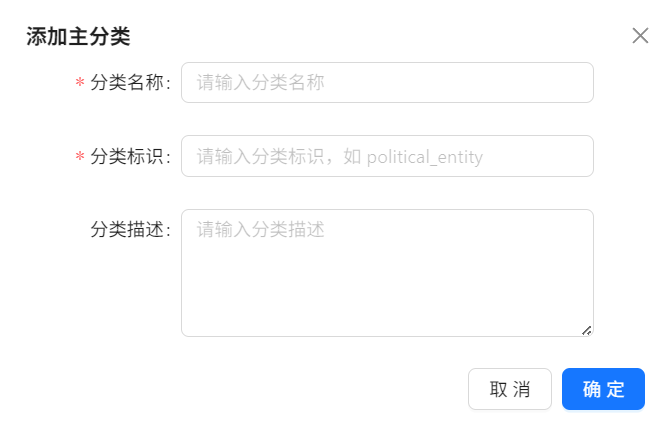The image size is (671, 428).
Task: Confirm with the 确定 button
Action: coord(603,389)
